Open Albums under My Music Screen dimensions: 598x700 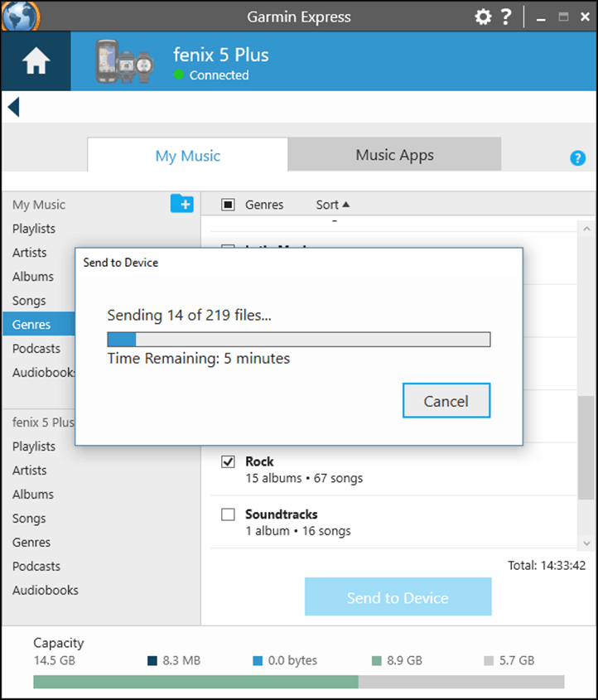(x=33, y=277)
